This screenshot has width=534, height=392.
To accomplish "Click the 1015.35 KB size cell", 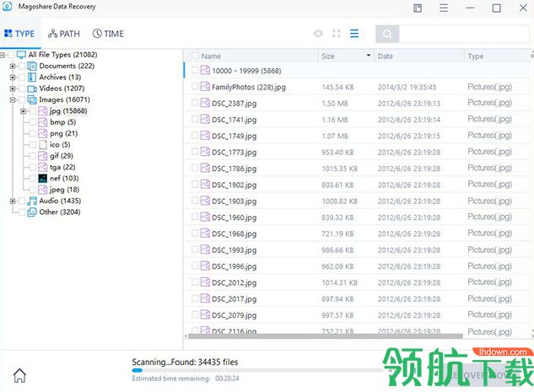I will click(339, 169).
